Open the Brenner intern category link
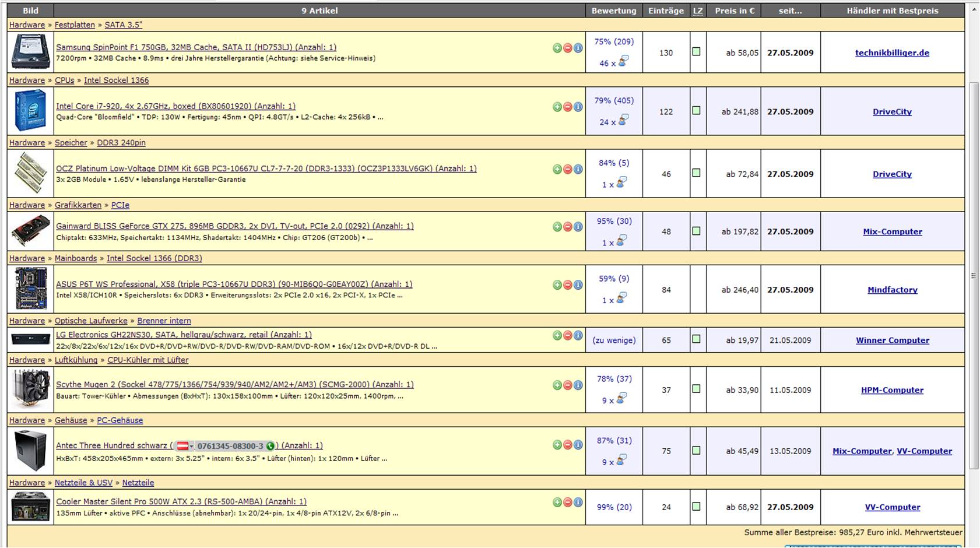This screenshot has height=548, width=980. pyautogui.click(x=164, y=321)
